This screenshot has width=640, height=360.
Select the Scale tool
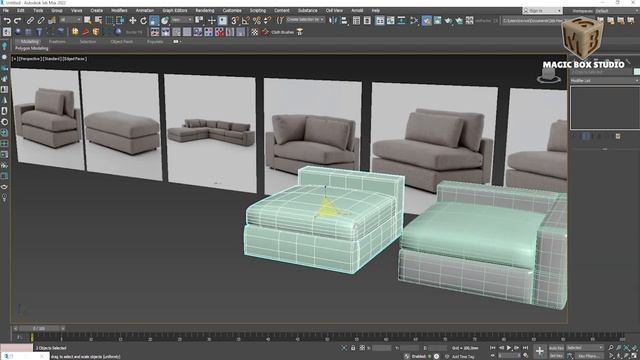pos(154,20)
